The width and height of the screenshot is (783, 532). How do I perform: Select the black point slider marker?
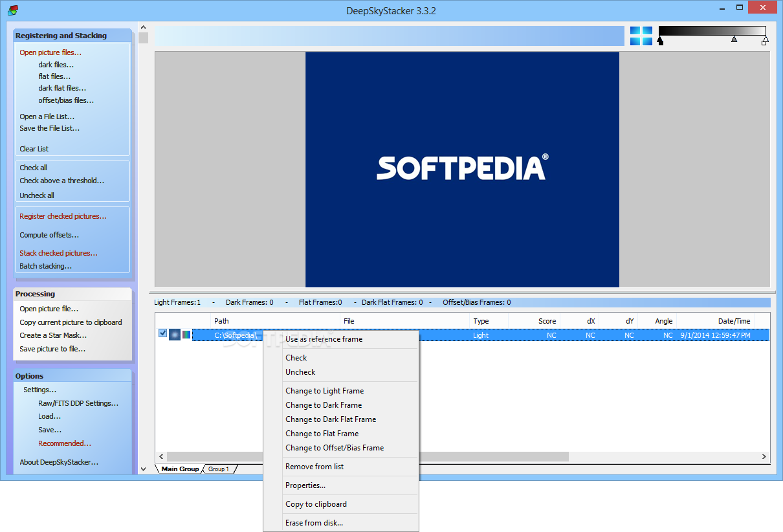(x=660, y=41)
